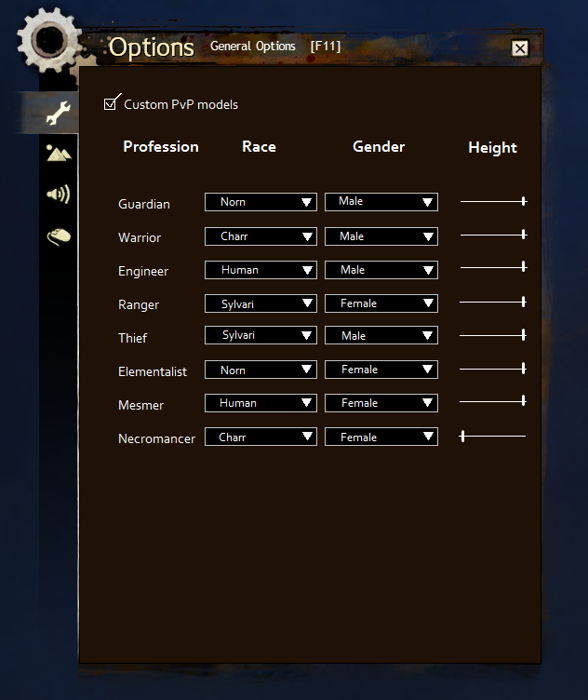Open Elementalist race dropdown showing Norn
This screenshot has height=700, width=588.
[261, 370]
